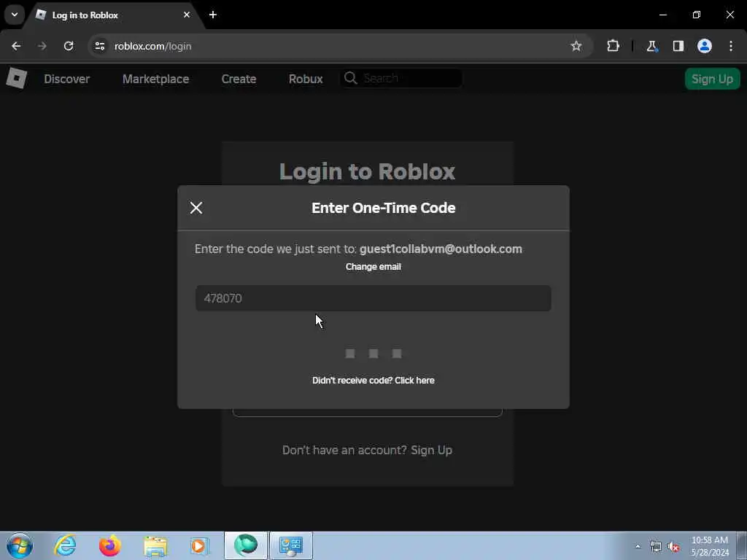
Task: Click the network tray icon
Action: [x=656, y=547]
